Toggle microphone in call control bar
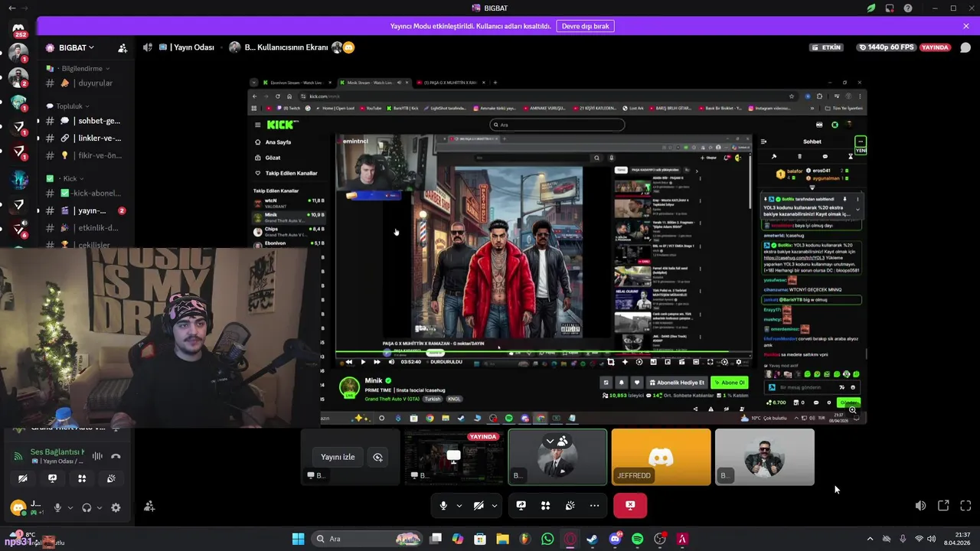Viewport: 980px width, 551px height. (x=443, y=505)
